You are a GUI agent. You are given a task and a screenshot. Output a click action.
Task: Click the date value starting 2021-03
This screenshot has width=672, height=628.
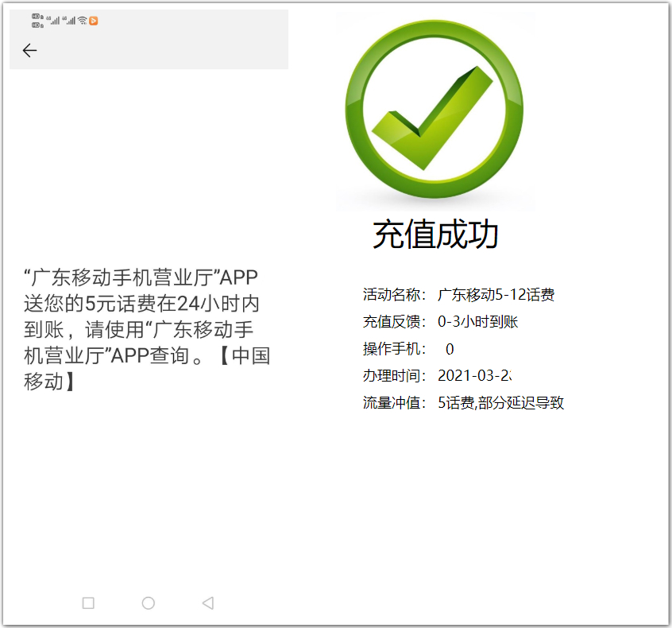coord(474,376)
